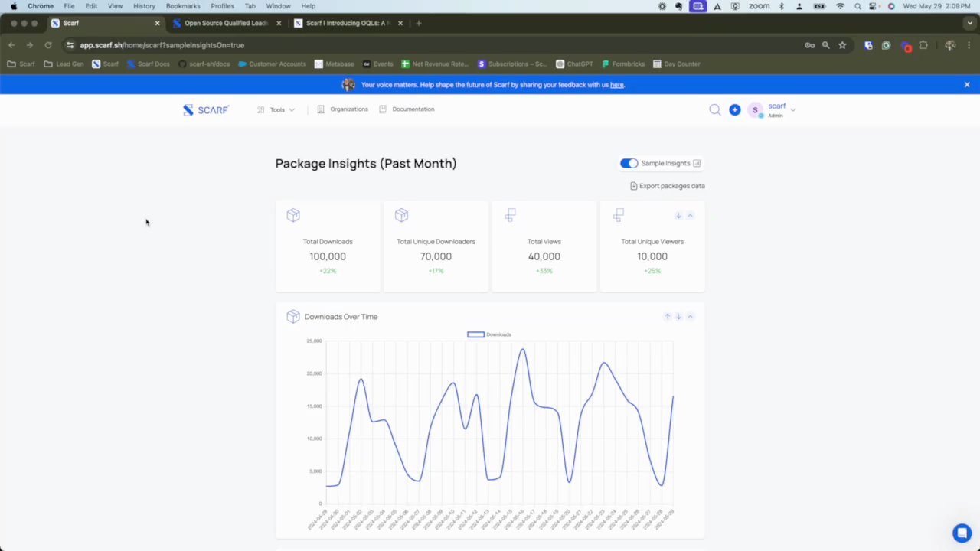Image resolution: width=980 pixels, height=551 pixels.
Task: Click the Package Insights (Past Month) heading
Action: point(366,163)
